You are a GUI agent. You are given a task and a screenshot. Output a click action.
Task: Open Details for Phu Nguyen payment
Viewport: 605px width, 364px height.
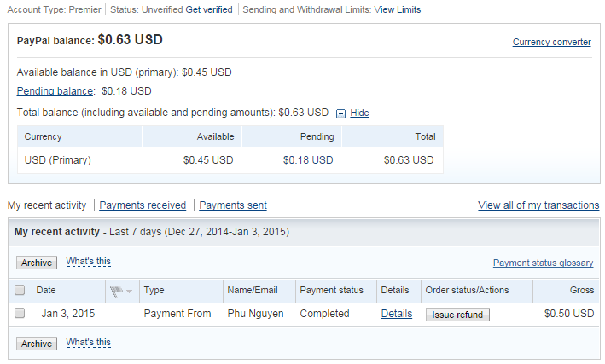pos(397,314)
